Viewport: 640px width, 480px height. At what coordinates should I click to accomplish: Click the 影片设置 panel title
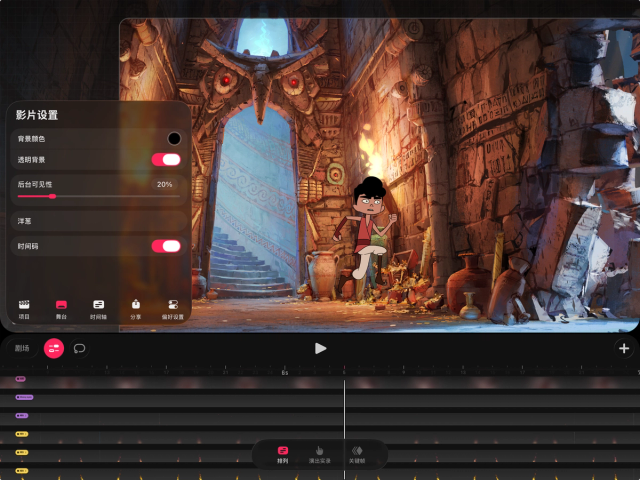pyautogui.click(x=37, y=115)
